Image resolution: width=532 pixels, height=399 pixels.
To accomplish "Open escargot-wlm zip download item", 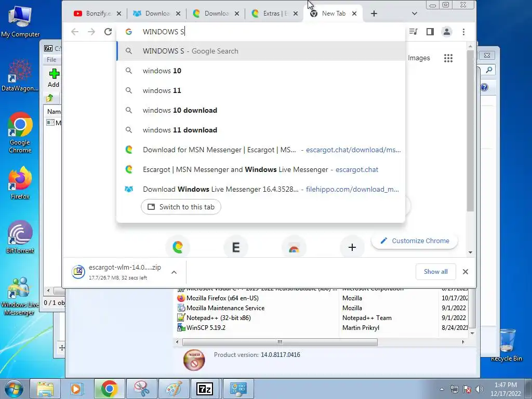I will click(116, 272).
